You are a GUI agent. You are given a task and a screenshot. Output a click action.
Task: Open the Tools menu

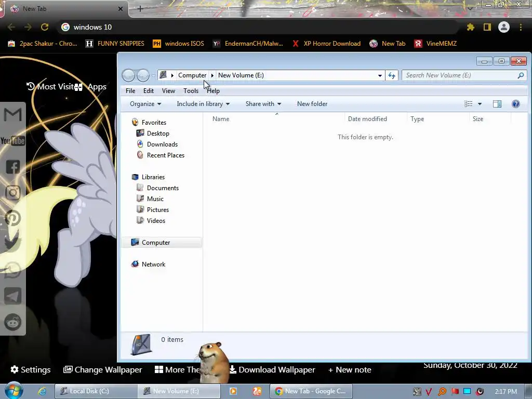coord(191,91)
